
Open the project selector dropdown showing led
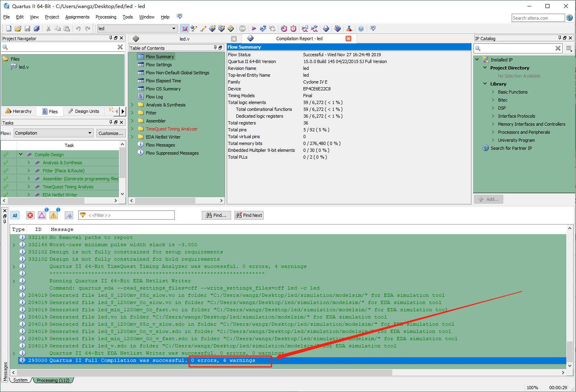137,29
